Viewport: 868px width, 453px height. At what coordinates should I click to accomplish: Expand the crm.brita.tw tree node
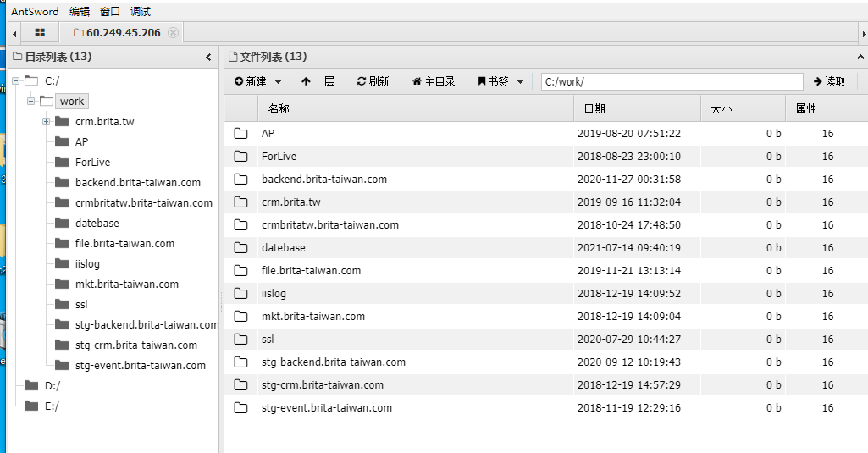click(46, 122)
